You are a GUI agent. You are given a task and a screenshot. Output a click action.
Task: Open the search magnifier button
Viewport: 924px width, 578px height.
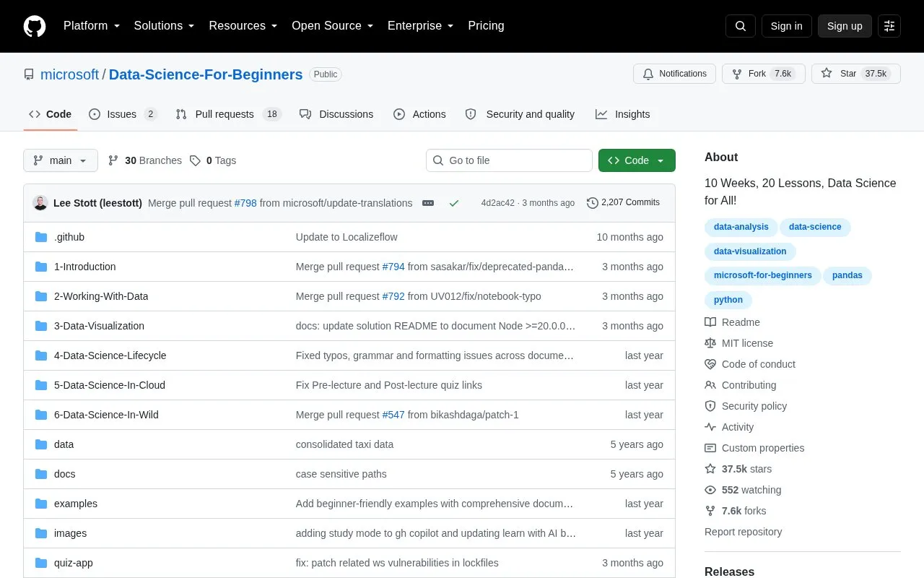click(x=741, y=26)
